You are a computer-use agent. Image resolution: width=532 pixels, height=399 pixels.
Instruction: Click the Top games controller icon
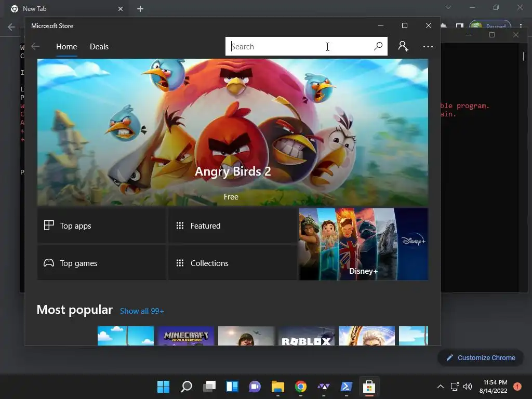click(x=49, y=263)
